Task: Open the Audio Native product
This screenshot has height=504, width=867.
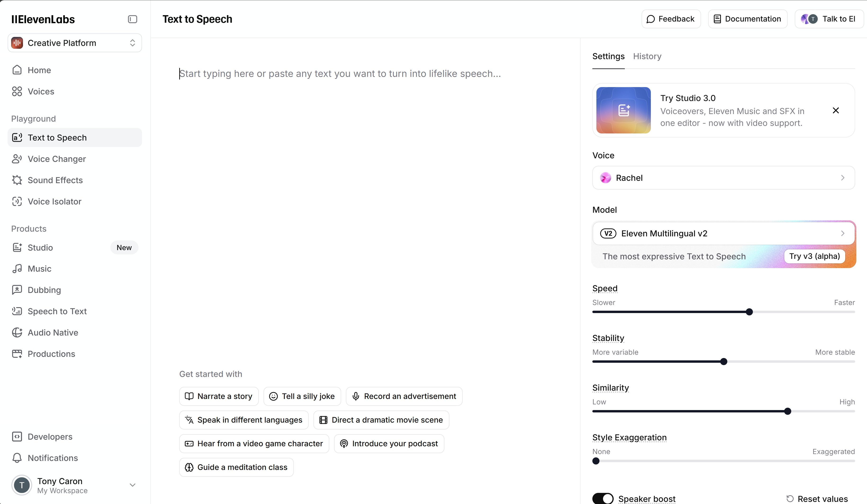Action: 52,332
